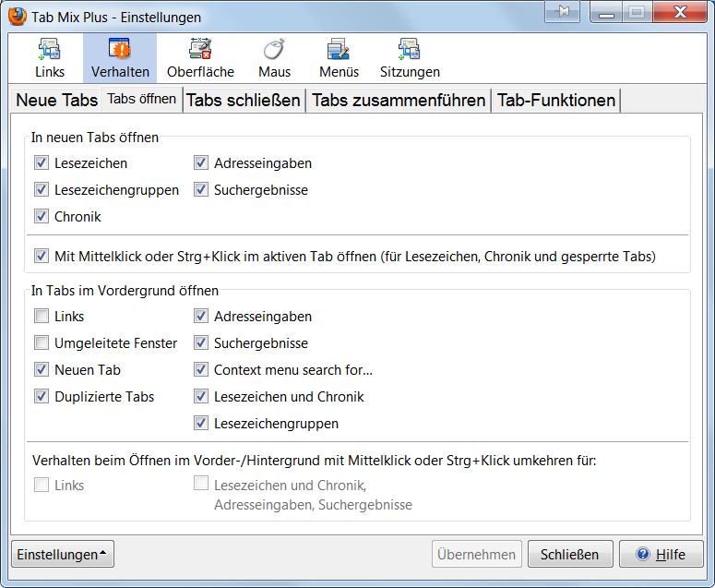Click the Schließen button
This screenshot has height=588, width=715.
point(570,554)
